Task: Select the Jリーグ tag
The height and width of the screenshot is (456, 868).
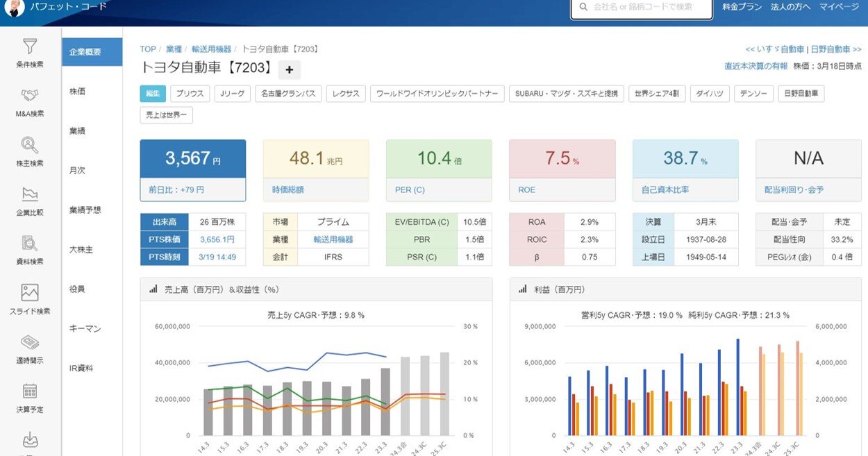Action: pyautogui.click(x=233, y=94)
